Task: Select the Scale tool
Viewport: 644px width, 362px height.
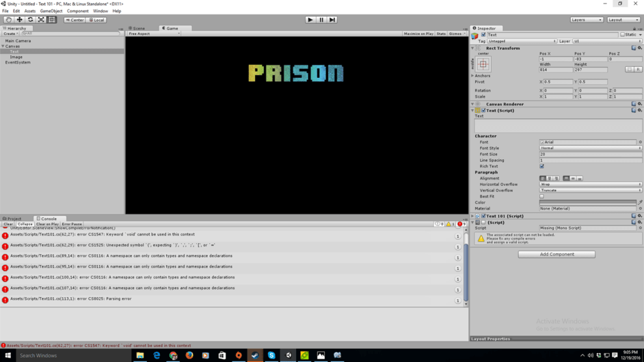Action: point(41,20)
